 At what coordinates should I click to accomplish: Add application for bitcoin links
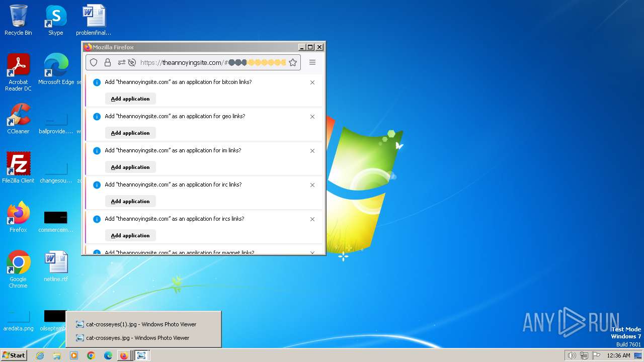click(x=130, y=99)
